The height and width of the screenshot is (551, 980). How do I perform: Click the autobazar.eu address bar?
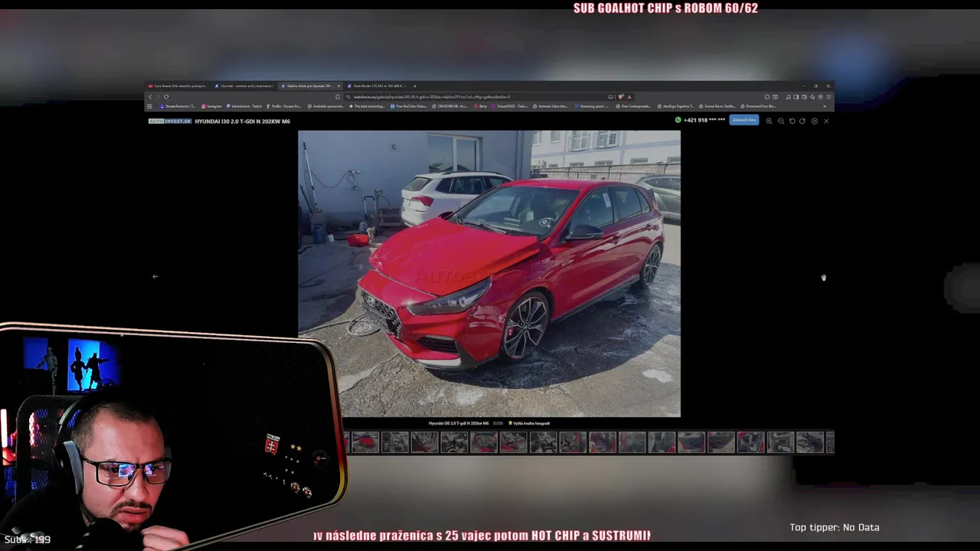tap(475, 97)
